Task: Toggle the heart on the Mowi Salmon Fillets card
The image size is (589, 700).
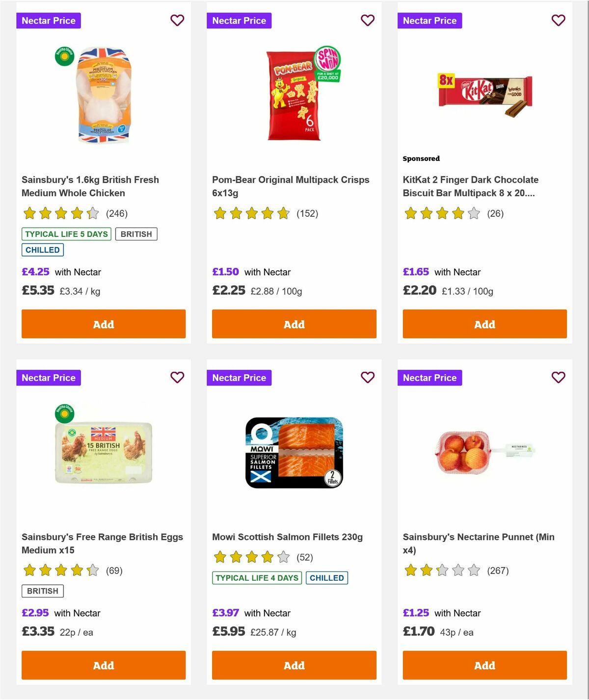Action: point(368,378)
